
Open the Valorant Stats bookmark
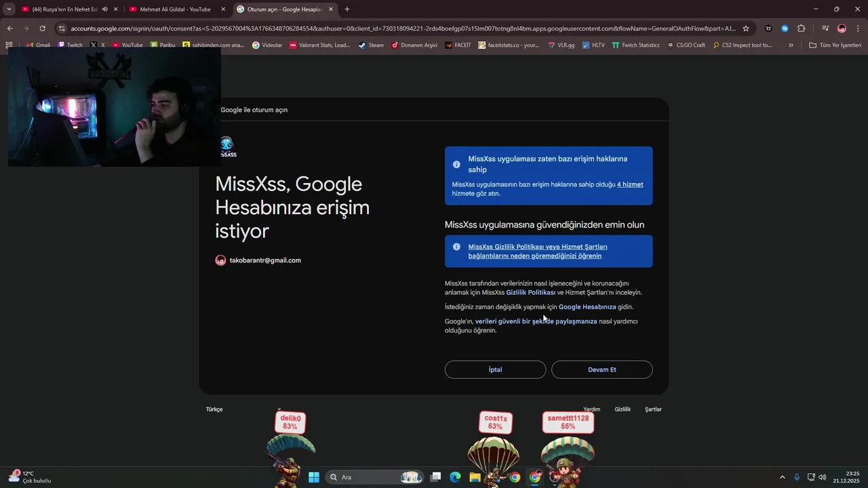click(x=319, y=45)
